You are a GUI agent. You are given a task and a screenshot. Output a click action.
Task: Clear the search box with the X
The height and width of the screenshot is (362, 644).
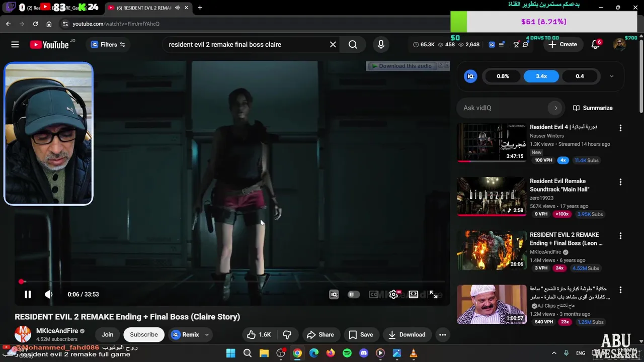click(333, 45)
